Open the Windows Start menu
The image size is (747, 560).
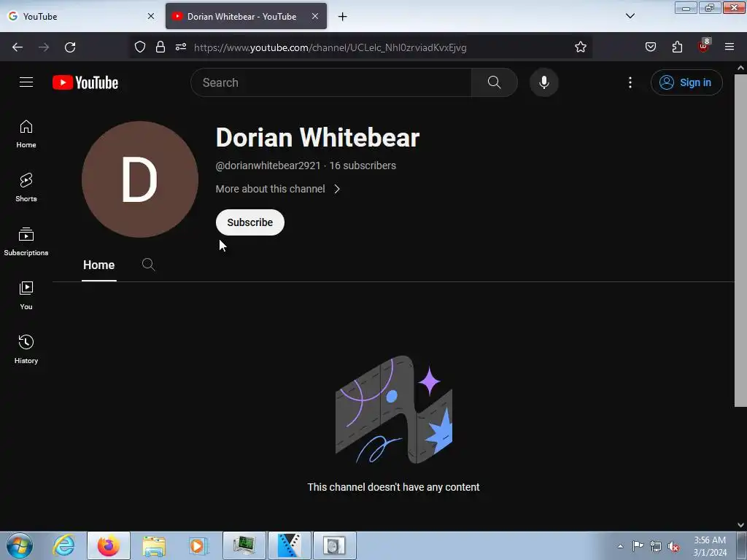click(20, 545)
